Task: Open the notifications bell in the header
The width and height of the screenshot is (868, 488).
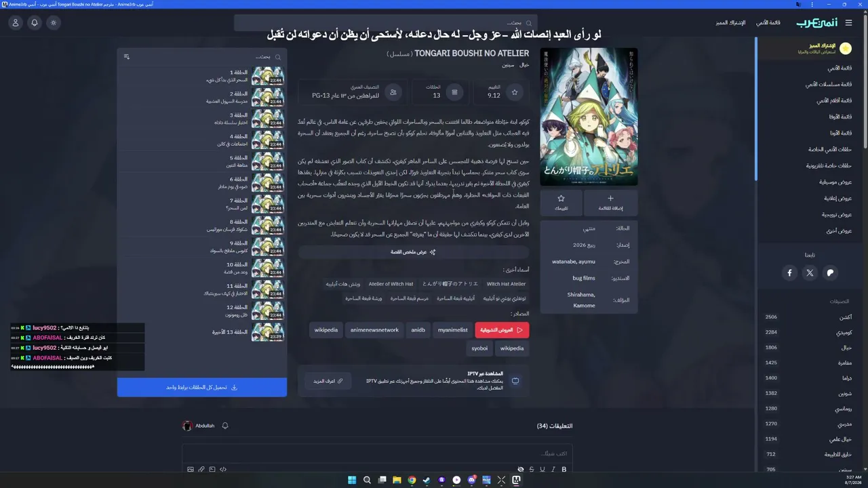Action: [x=35, y=22]
